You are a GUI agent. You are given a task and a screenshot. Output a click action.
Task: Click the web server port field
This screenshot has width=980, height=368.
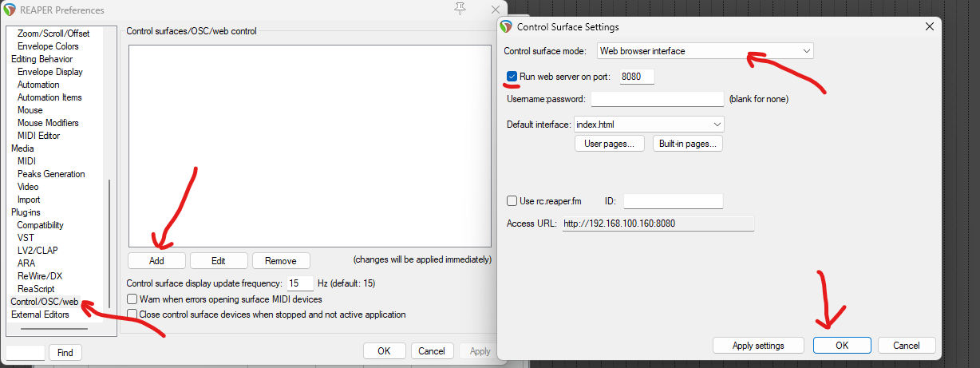point(637,77)
